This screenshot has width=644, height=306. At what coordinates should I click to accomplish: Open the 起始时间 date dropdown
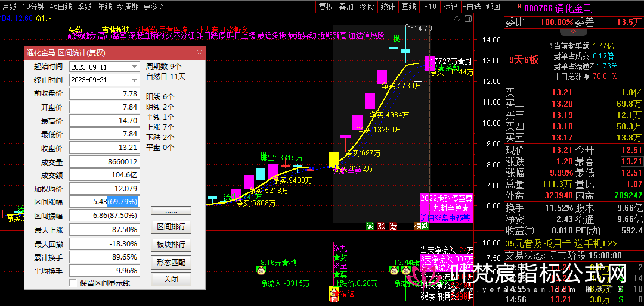[134, 67]
